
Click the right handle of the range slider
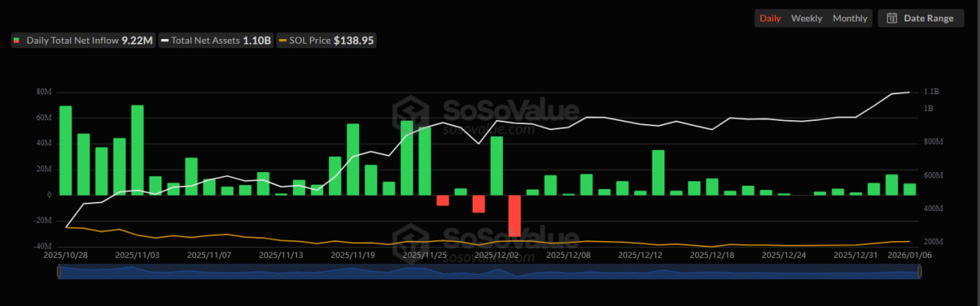[919, 272]
